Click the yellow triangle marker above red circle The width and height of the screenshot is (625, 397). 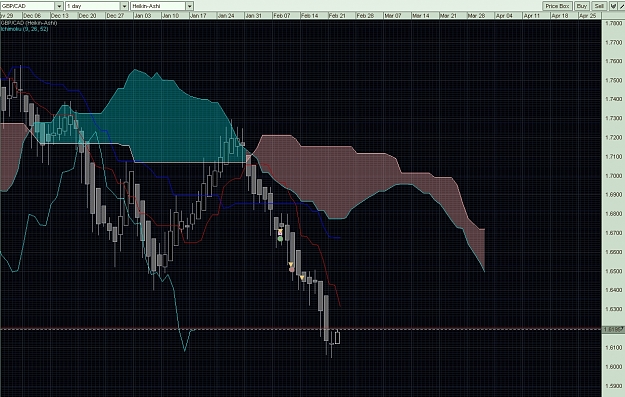tap(291, 264)
